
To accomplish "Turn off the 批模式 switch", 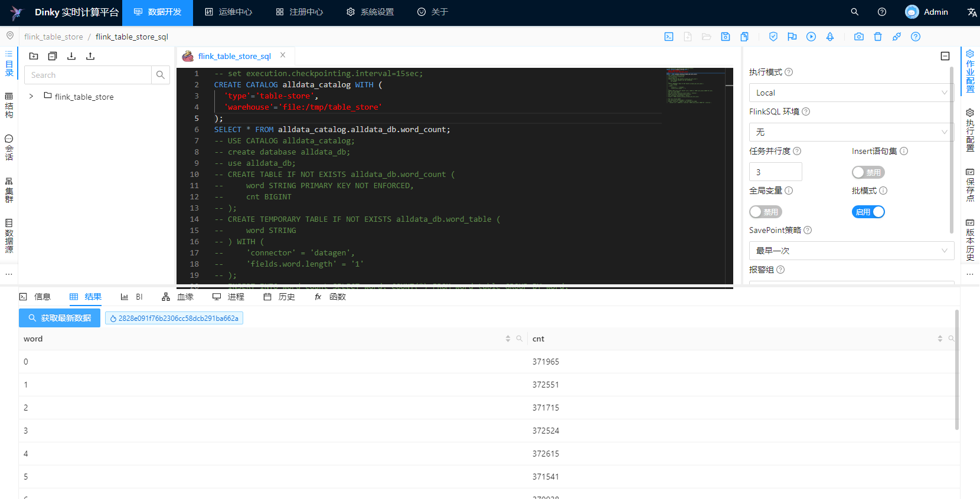I will [x=868, y=212].
